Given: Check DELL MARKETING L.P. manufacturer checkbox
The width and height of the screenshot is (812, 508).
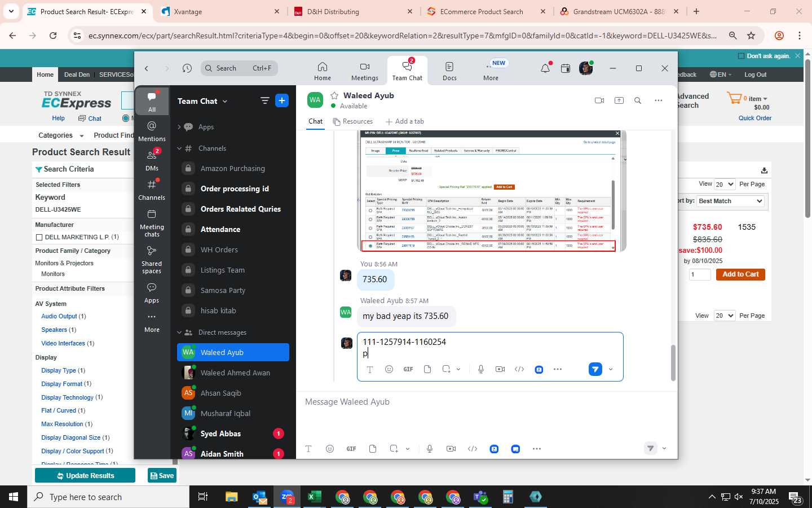Looking at the screenshot, I should click(39, 237).
